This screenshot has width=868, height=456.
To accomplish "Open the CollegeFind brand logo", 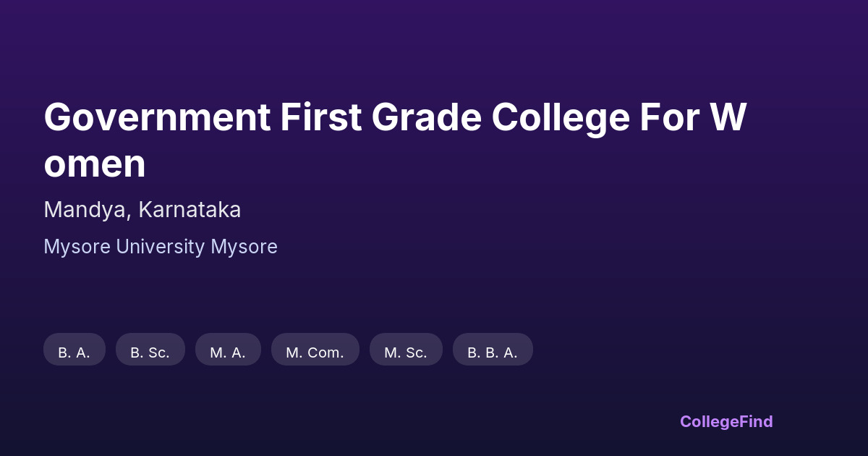I will [726, 421].
